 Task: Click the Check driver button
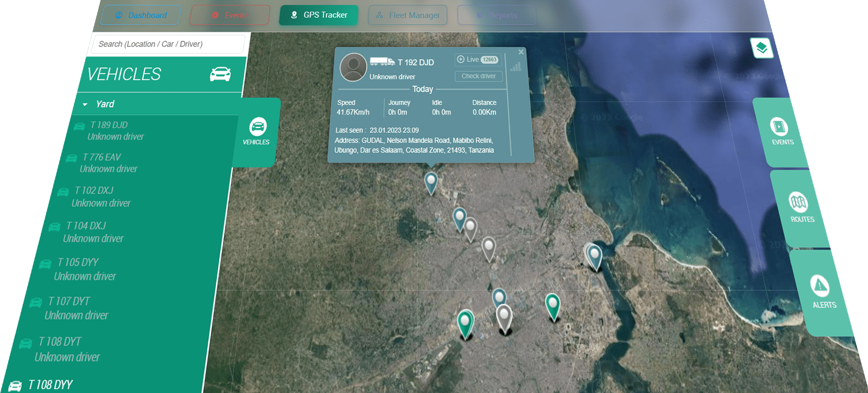click(478, 77)
